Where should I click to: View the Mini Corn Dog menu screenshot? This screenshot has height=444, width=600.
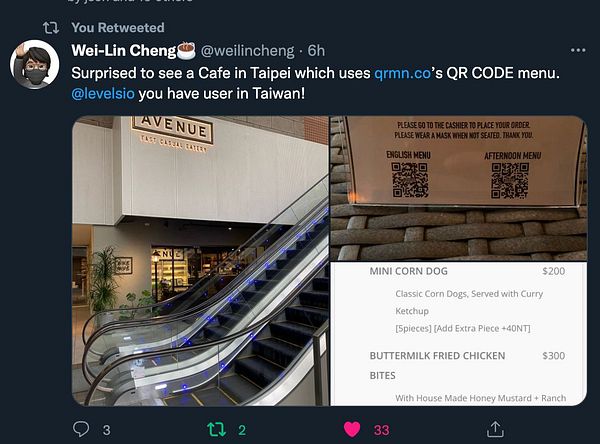458,334
